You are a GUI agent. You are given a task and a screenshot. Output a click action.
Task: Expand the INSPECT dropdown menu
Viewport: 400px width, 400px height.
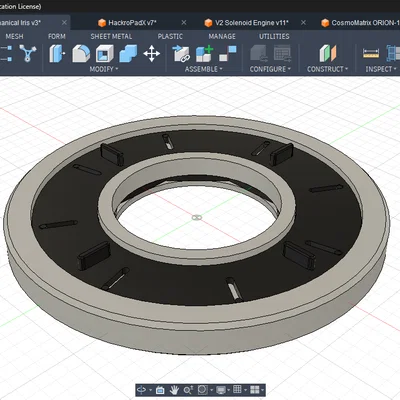[381, 69]
